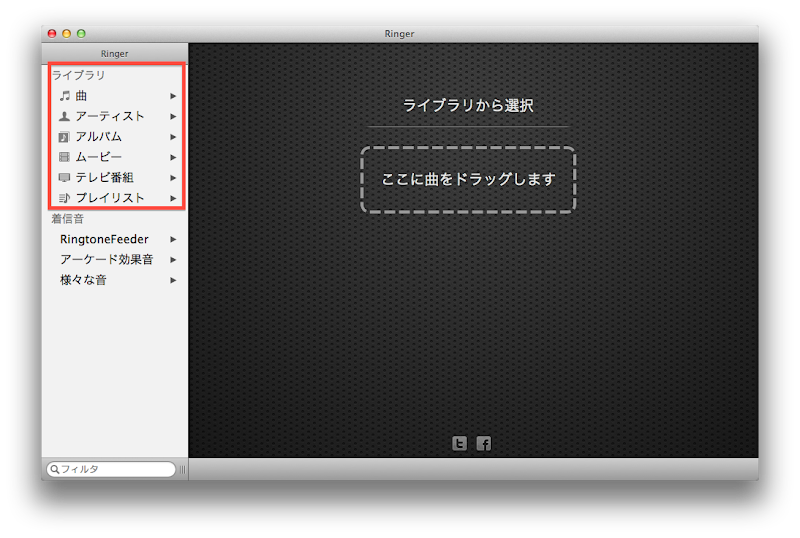The image size is (800, 538).
Task: Click the magnifier icon in the filter field
Action: (55, 469)
